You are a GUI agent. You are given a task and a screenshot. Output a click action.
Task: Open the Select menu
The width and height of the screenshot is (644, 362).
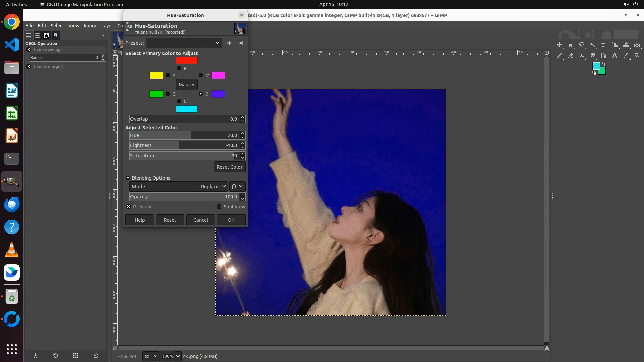click(57, 26)
